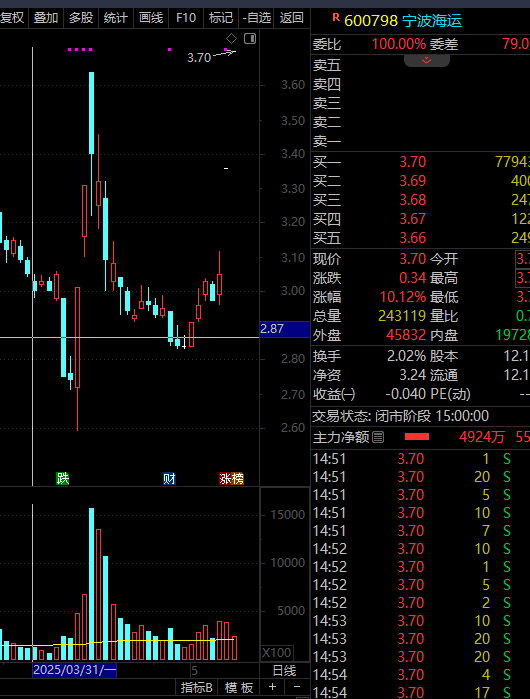Open the 模板 template menu
530x699 pixels.
point(239,687)
